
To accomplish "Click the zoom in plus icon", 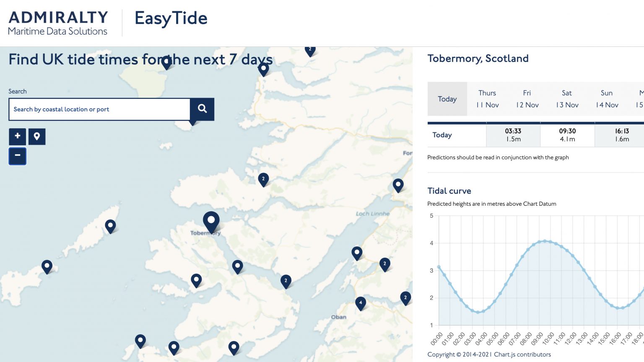I will pos(17,136).
